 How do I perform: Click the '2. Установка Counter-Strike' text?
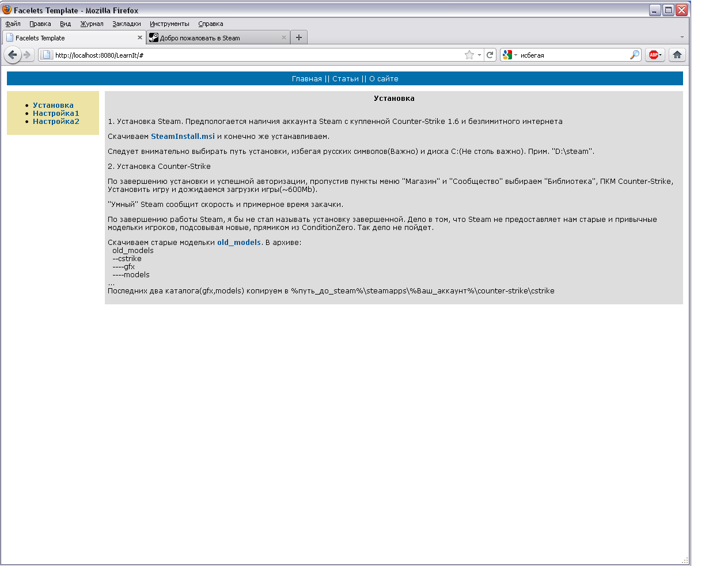(x=160, y=167)
